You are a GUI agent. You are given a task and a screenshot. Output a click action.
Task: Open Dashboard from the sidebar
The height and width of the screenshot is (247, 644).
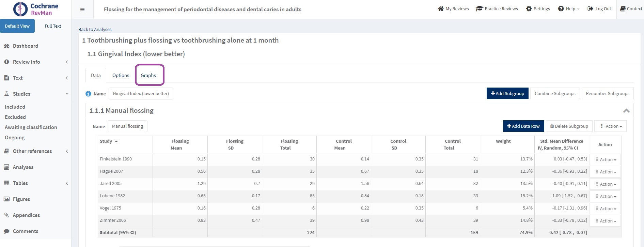(x=25, y=46)
